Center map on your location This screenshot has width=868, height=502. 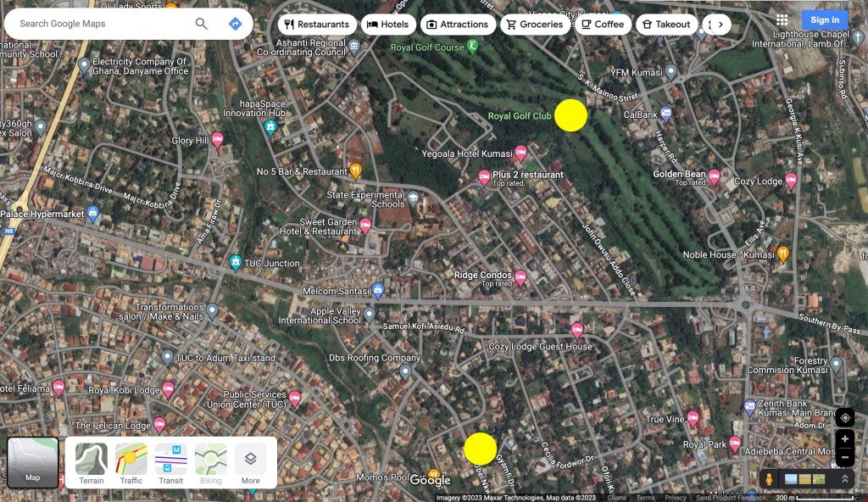point(844,417)
